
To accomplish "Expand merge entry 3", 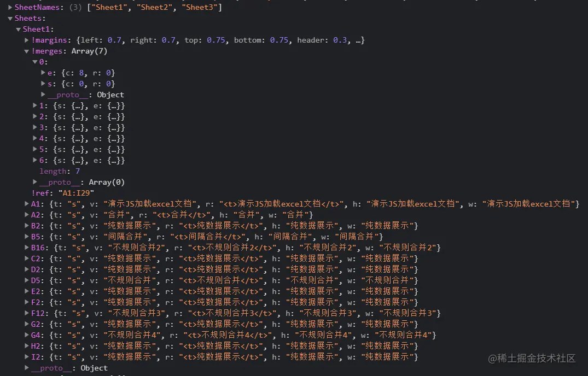I will [34, 127].
